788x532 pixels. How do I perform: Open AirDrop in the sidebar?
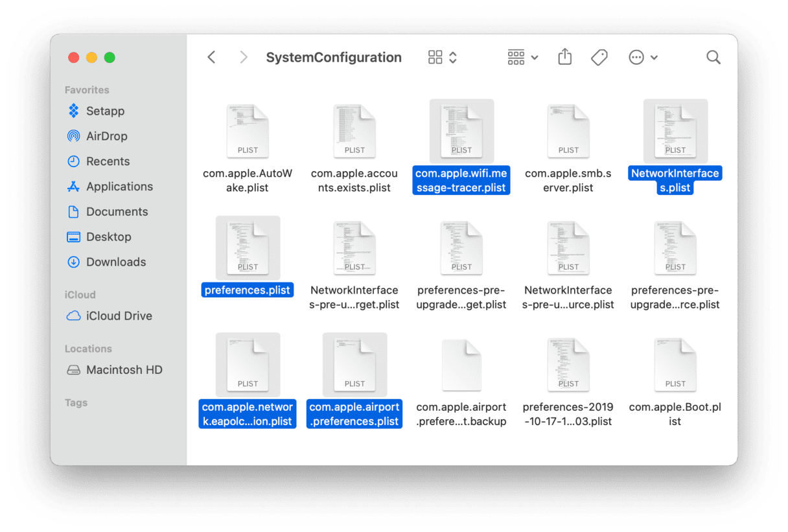97,136
